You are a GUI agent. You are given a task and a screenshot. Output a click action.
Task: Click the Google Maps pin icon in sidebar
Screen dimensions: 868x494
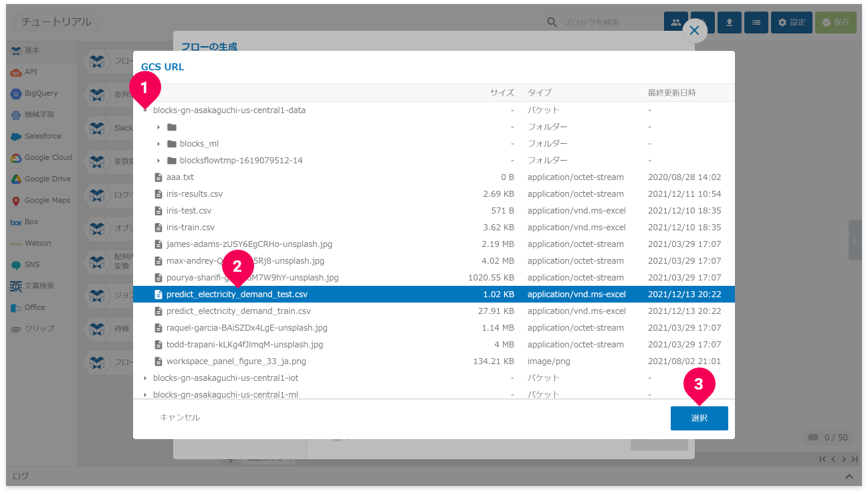(16, 201)
